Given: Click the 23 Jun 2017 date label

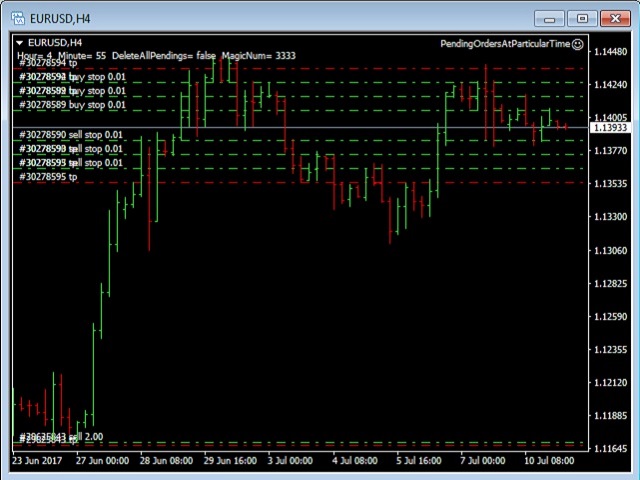Looking at the screenshot, I should click(x=37, y=461).
